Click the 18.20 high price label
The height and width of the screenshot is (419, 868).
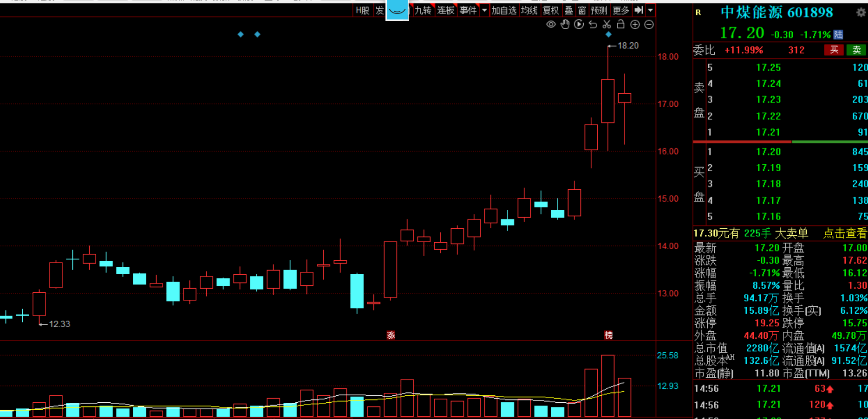(628, 45)
